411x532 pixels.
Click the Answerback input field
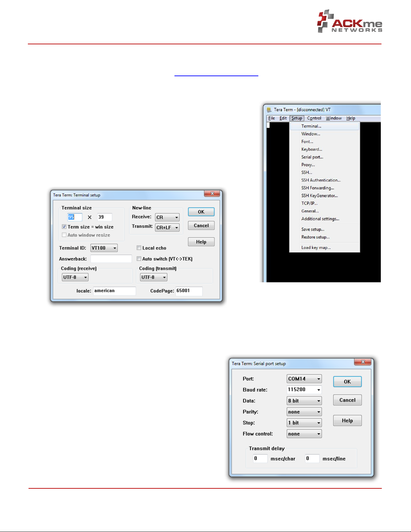[x=111, y=259]
